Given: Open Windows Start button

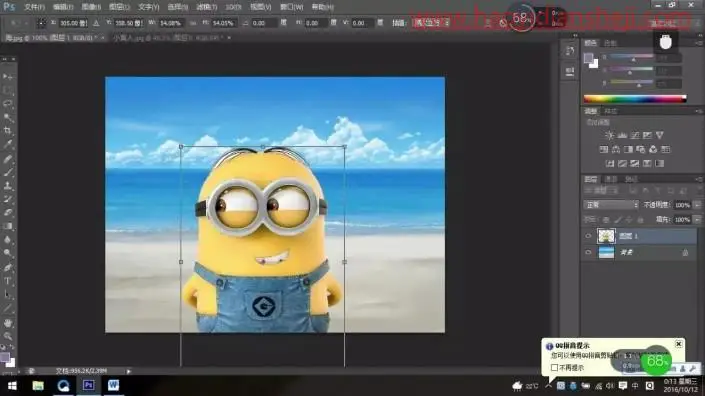Looking at the screenshot, I should tap(12, 386).
